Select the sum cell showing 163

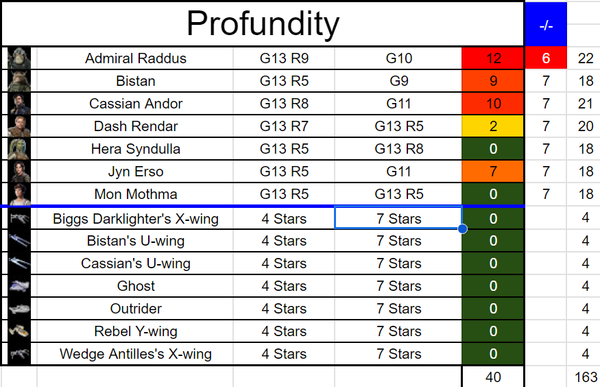pos(585,377)
